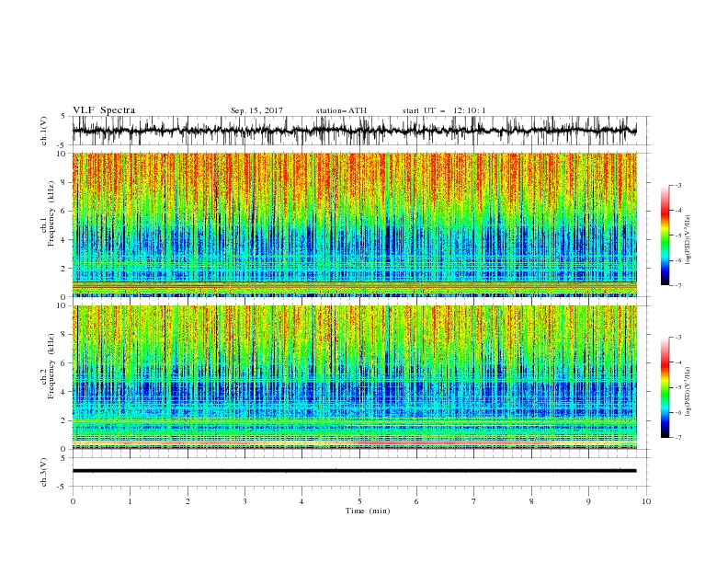The image size is (728, 563).
Task: Click the "start UT = 12:10:1" header text
Action: [x=444, y=110]
